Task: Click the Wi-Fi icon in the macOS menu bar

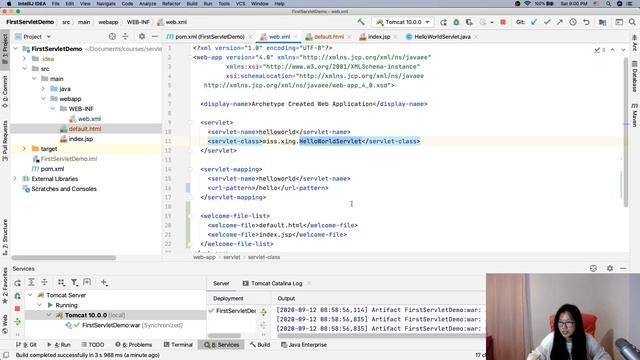Action: coord(527,4)
